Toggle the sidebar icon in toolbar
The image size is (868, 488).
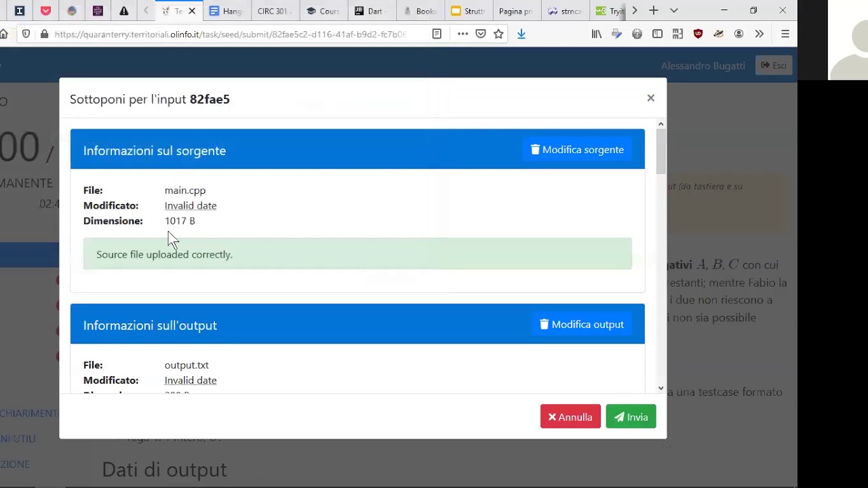pyautogui.click(x=657, y=34)
